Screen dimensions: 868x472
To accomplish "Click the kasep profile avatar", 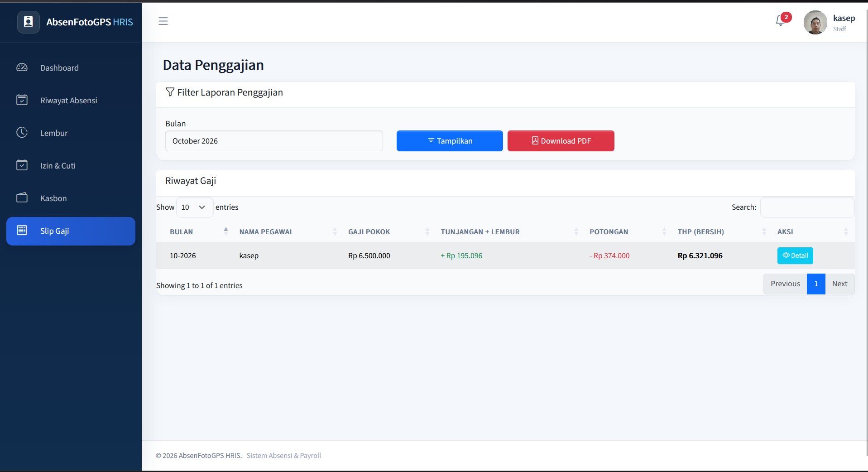I will click(815, 22).
